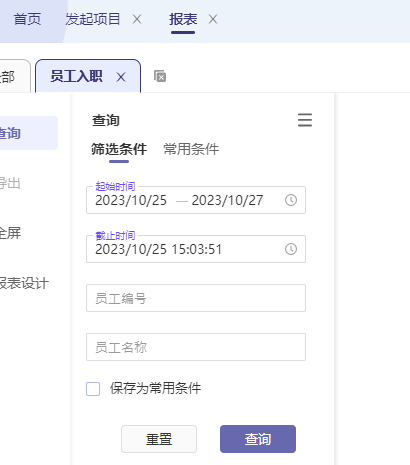Click the clock icon in 截止时间 field
The width and height of the screenshot is (410, 465).
(x=291, y=249)
